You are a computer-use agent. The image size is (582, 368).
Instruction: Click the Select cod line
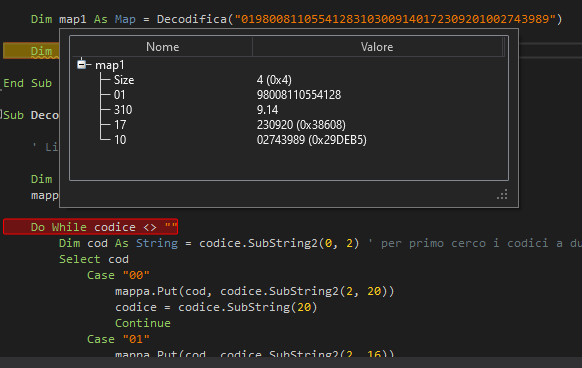94,259
